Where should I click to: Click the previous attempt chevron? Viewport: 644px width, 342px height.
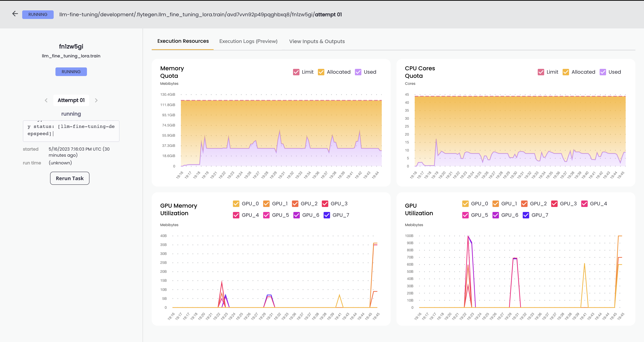tap(46, 100)
